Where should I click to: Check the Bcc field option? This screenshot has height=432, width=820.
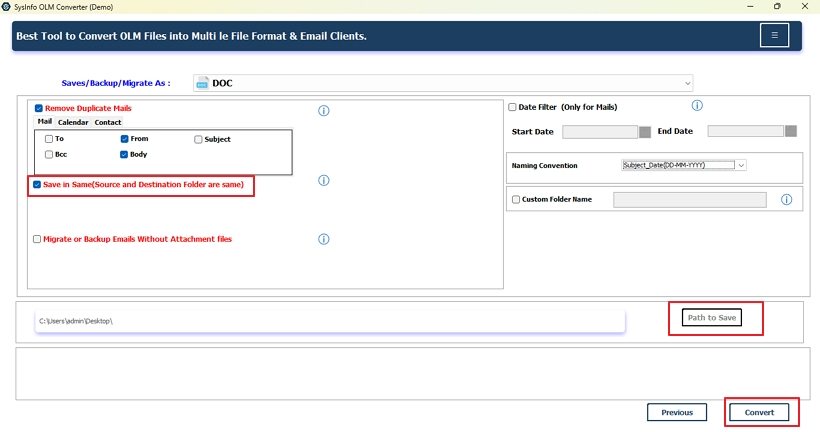tap(49, 154)
